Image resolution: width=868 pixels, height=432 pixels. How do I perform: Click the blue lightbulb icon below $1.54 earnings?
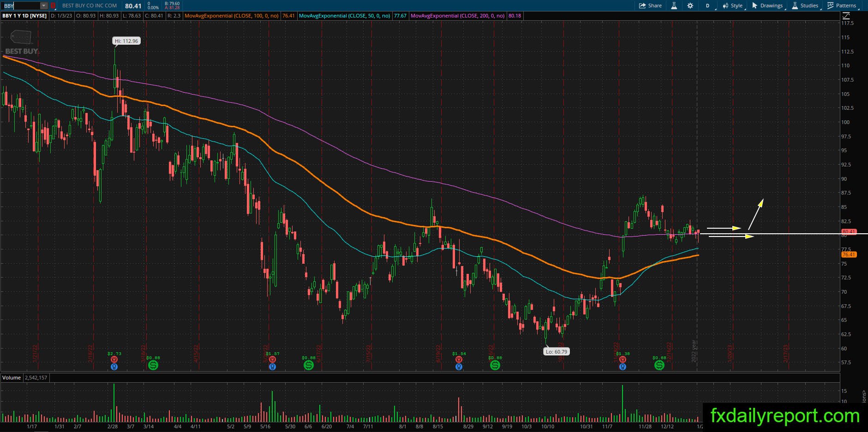click(459, 367)
